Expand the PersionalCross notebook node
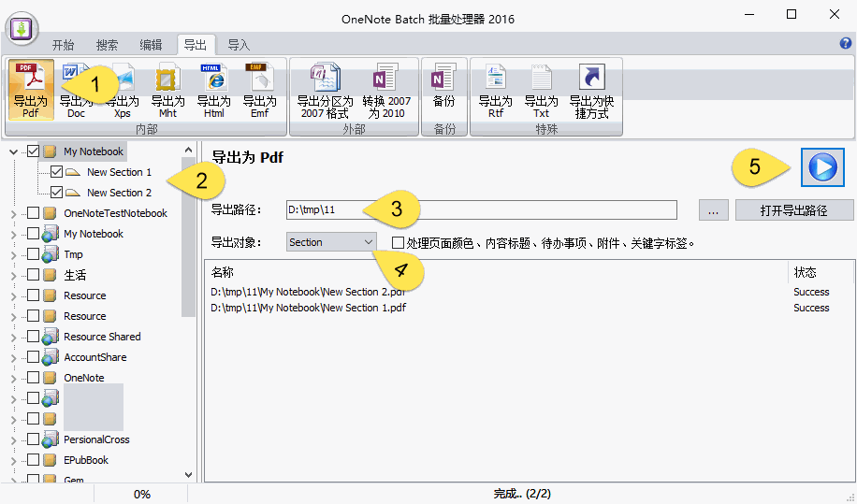857x504 pixels. click(14, 440)
